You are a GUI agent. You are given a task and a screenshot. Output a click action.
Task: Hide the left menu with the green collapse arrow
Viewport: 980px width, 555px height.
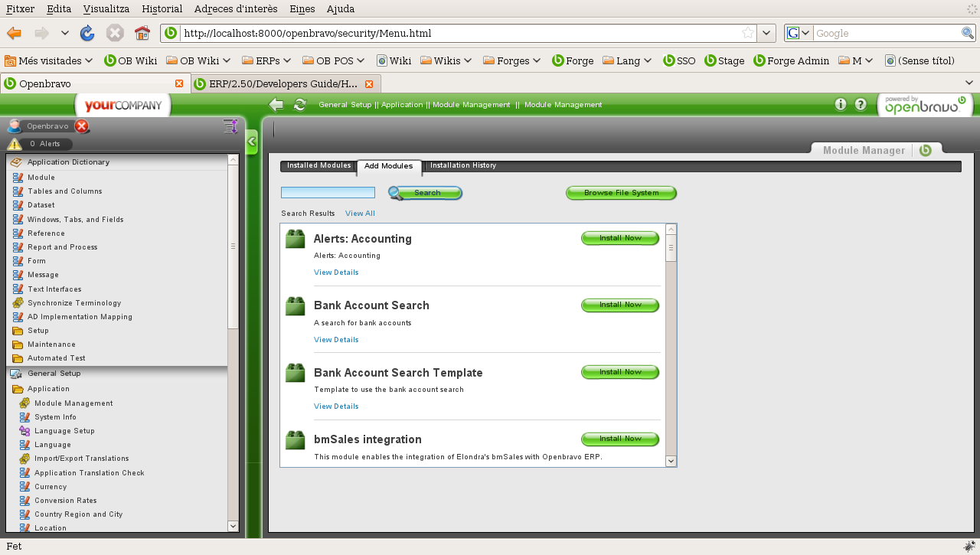251,142
